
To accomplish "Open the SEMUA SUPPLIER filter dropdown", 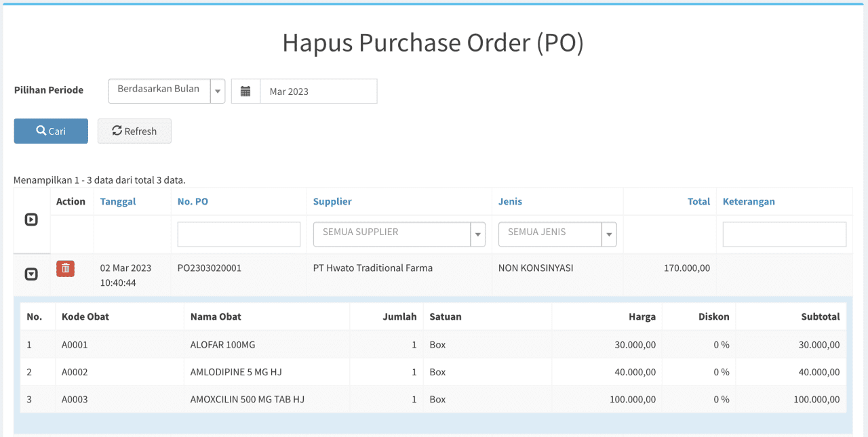I will click(x=399, y=234).
